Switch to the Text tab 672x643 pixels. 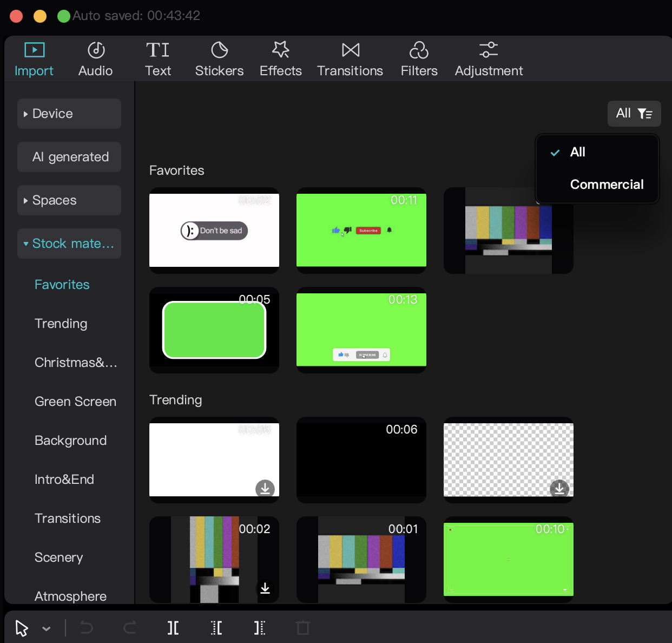pos(158,60)
